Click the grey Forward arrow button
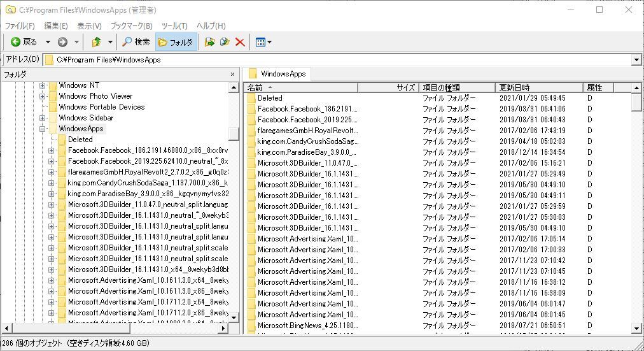Image resolution: width=644 pixels, height=351 pixels. 62,42
